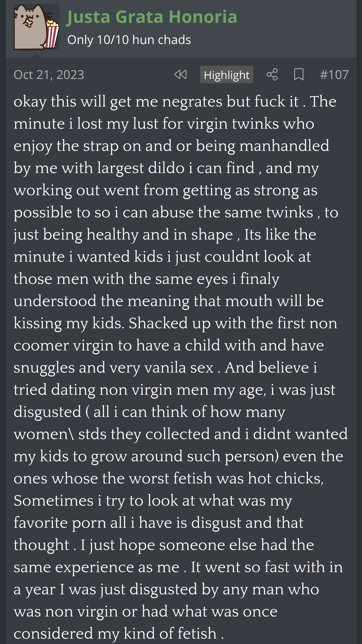Click the word "Sometimes" in the post

(54, 501)
